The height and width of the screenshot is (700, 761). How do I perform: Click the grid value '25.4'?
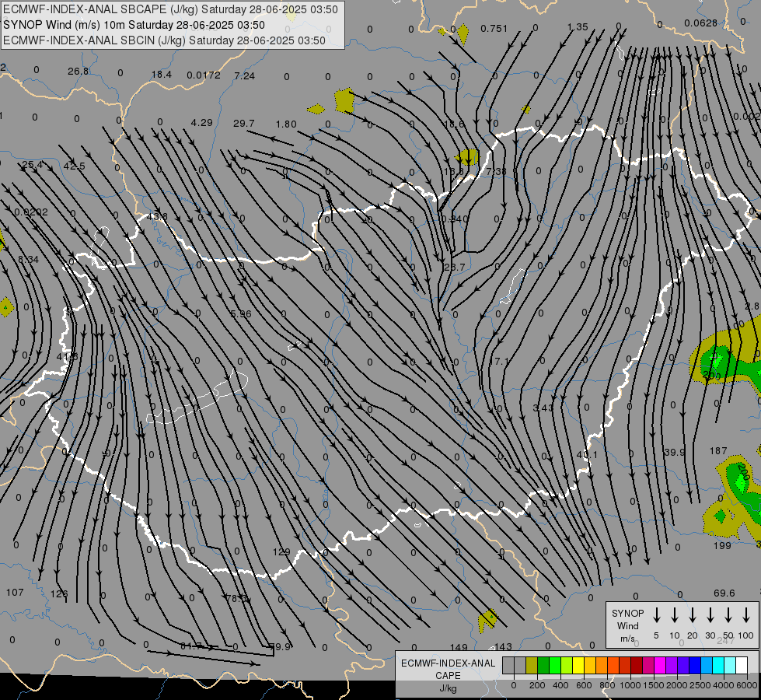click(33, 165)
